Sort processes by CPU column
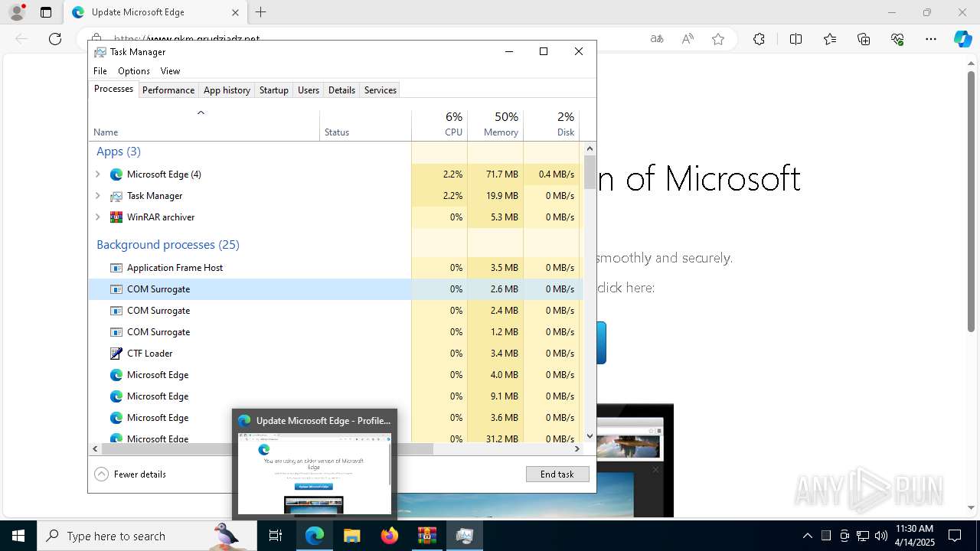 [x=439, y=125]
